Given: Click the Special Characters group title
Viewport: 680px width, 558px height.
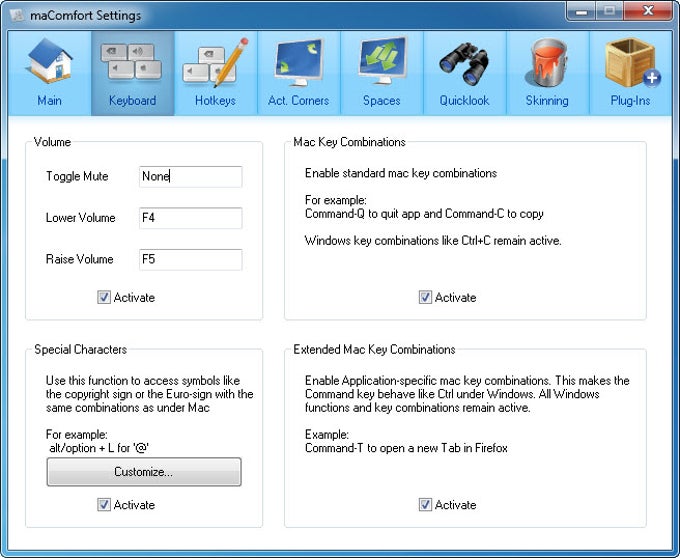Looking at the screenshot, I should [x=81, y=349].
